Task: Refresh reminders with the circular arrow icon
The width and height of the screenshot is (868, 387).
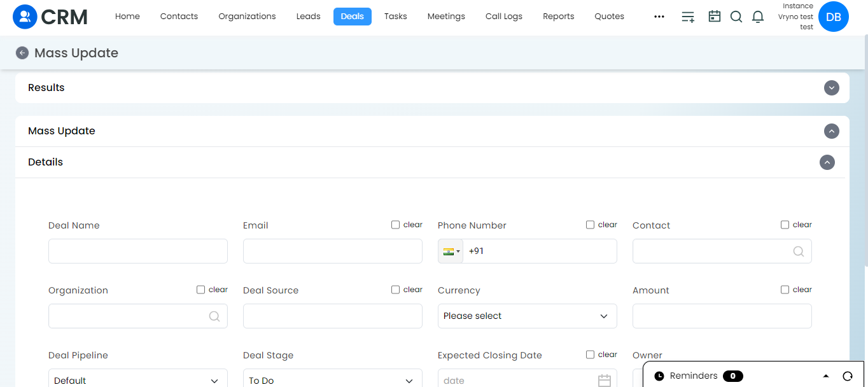Action: point(848,376)
